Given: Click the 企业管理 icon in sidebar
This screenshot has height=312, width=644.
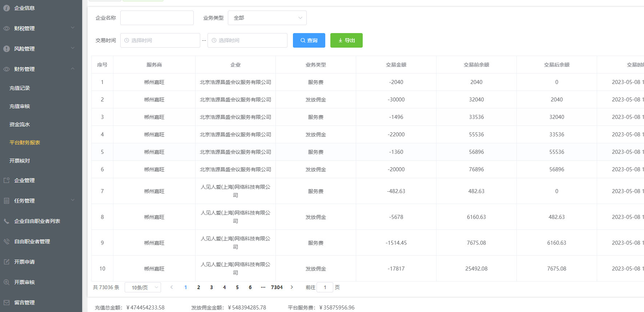Looking at the screenshot, I should [7, 180].
